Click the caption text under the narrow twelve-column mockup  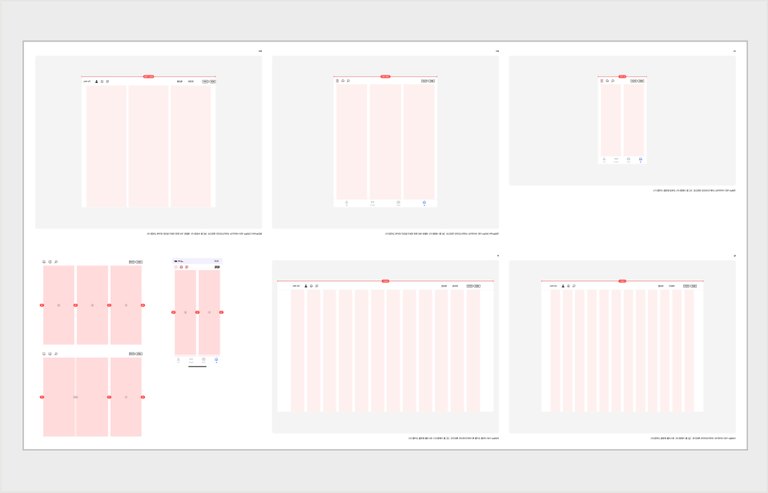[693, 438]
